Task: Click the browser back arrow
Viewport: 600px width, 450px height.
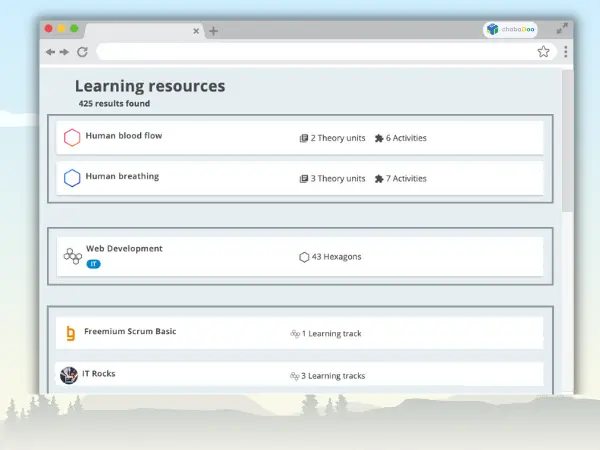Action: click(x=50, y=52)
